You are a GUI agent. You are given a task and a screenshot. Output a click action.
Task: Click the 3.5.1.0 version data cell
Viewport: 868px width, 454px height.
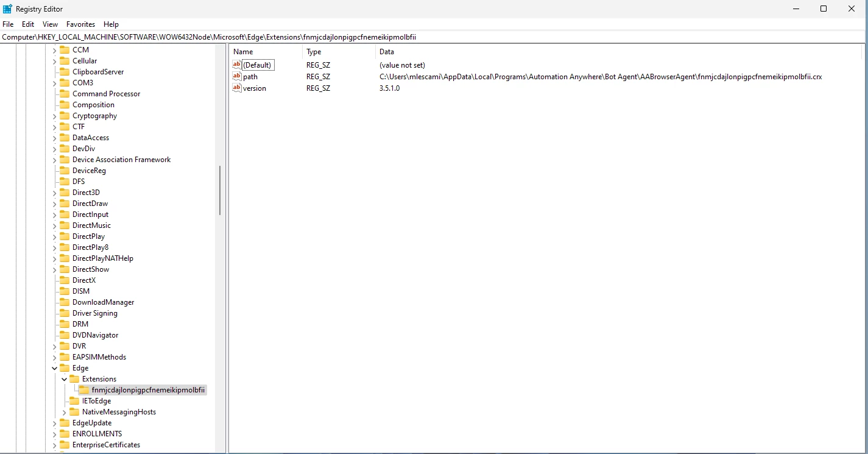pyautogui.click(x=390, y=88)
